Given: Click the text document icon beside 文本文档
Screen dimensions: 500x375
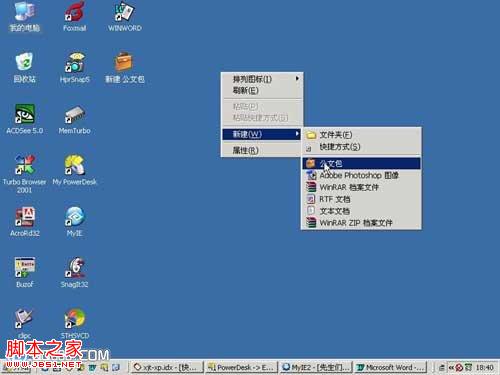Looking at the screenshot, I should point(311,211).
